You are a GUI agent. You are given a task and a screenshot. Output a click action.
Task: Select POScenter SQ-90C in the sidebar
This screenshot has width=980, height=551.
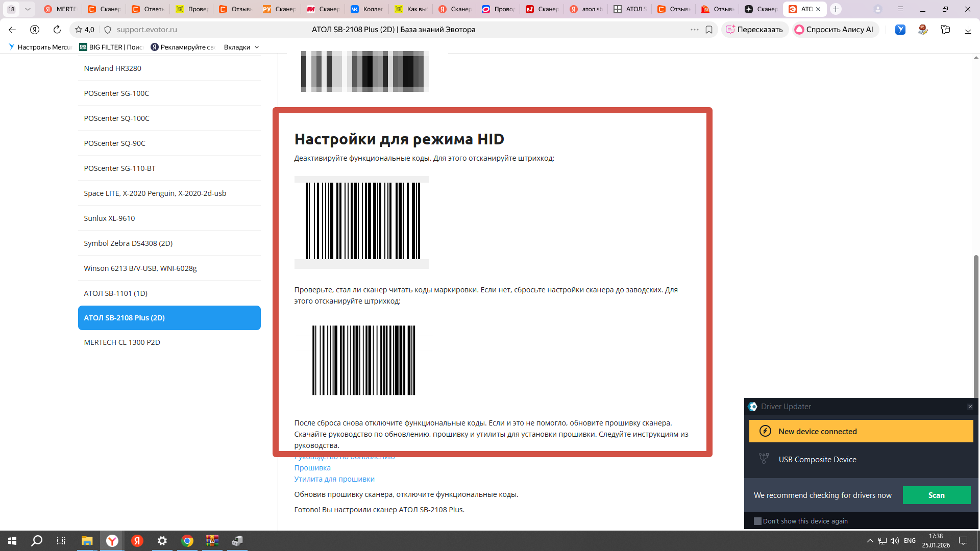[x=169, y=143]
